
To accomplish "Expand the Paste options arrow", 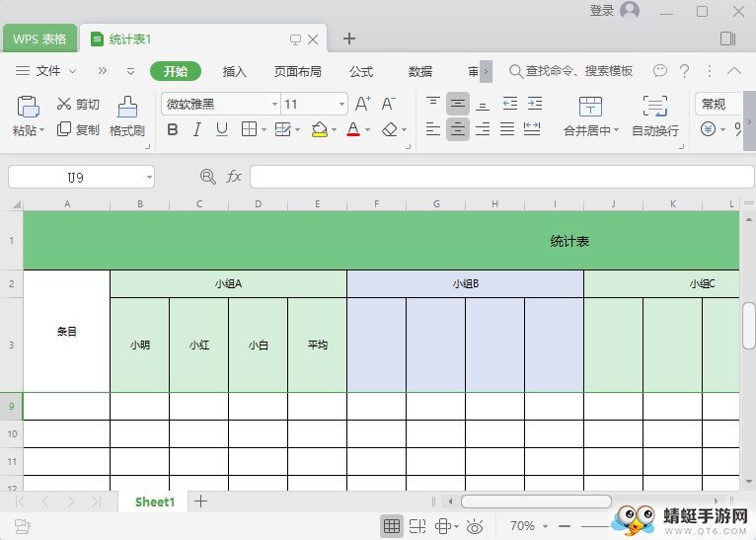I will [41, 130].
